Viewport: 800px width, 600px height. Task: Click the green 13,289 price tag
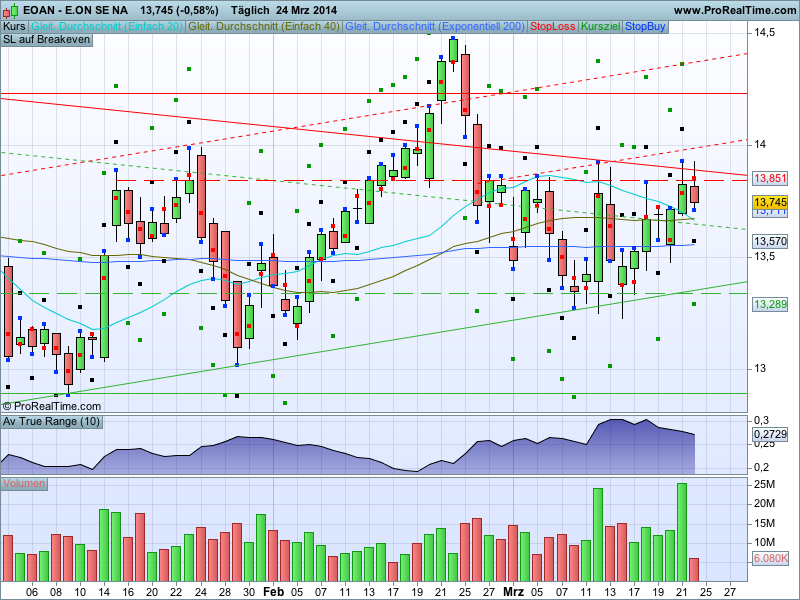pyautogui.click(x=770, y=304)
